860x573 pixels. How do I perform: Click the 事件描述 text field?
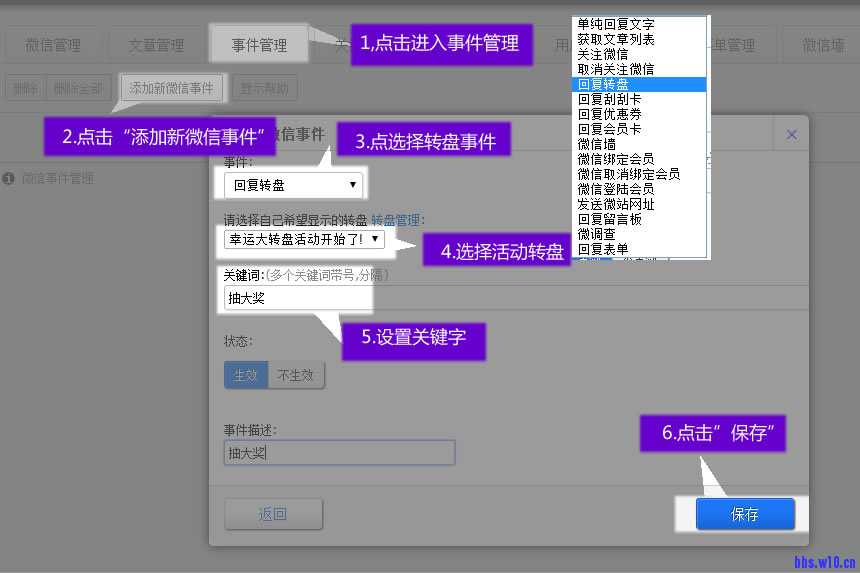(x=339, y=453)
